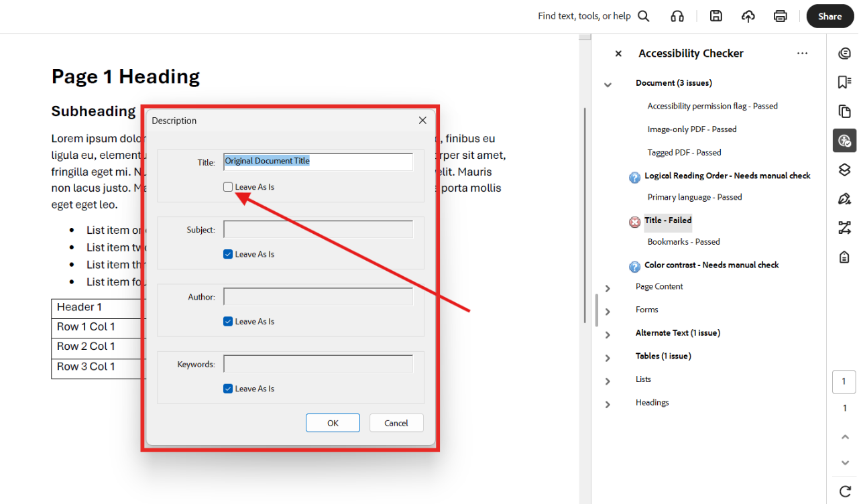The width and height of the screenshot is (859, 504).
Task: Click the Keywords text field
Action: pos(318,364)
